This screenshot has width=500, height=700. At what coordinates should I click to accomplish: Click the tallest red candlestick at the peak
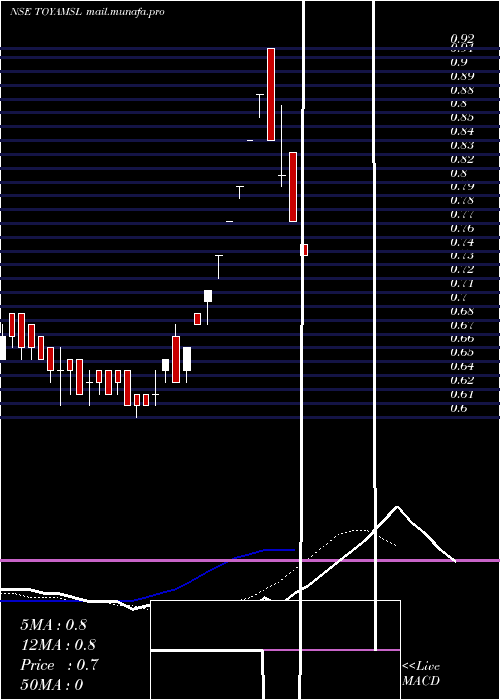(271, 94)
